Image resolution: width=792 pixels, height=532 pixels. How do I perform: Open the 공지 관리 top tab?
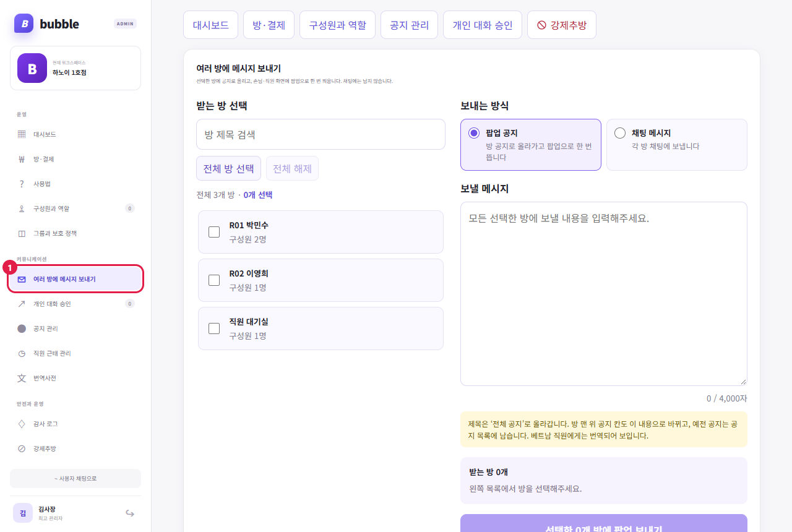(409, 25)
